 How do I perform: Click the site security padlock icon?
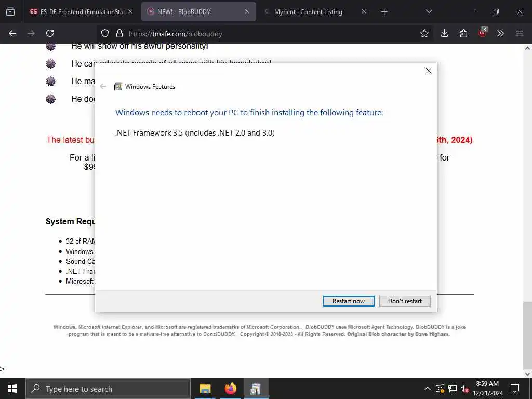(119, 34)
